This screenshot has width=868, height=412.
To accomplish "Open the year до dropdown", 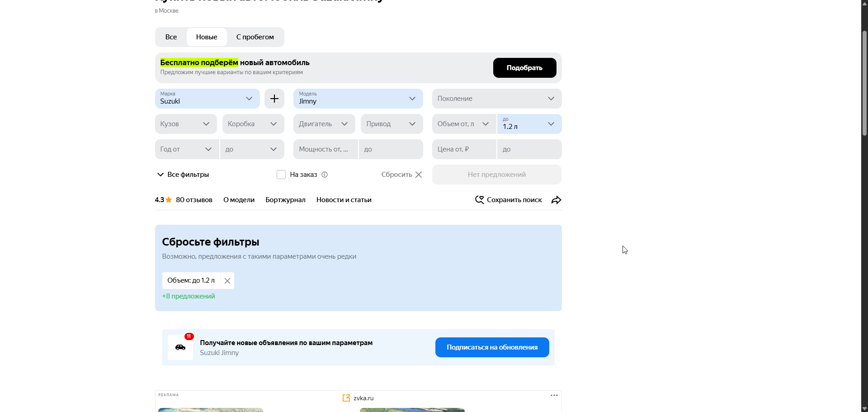I will (x=252, y=149).
